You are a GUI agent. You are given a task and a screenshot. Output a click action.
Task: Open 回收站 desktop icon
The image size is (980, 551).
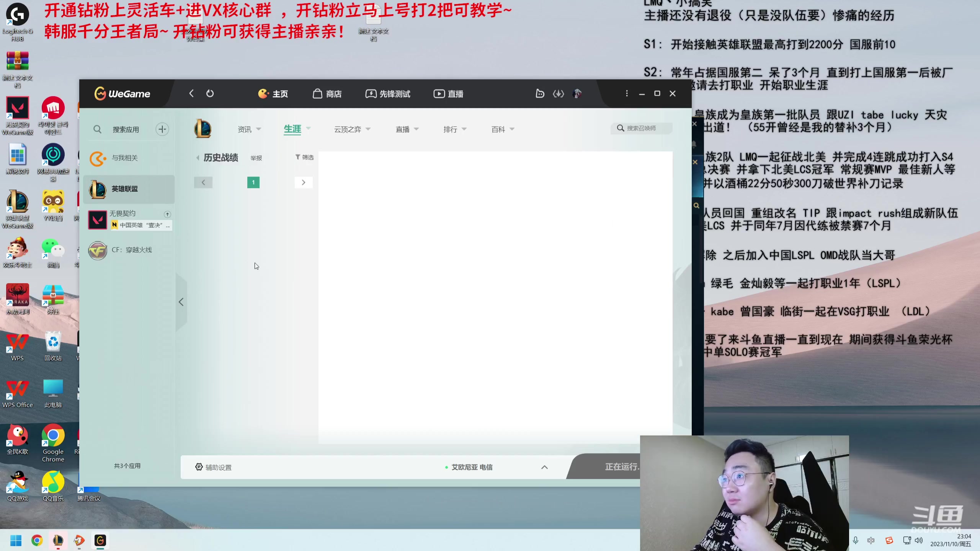pos(53,346)
